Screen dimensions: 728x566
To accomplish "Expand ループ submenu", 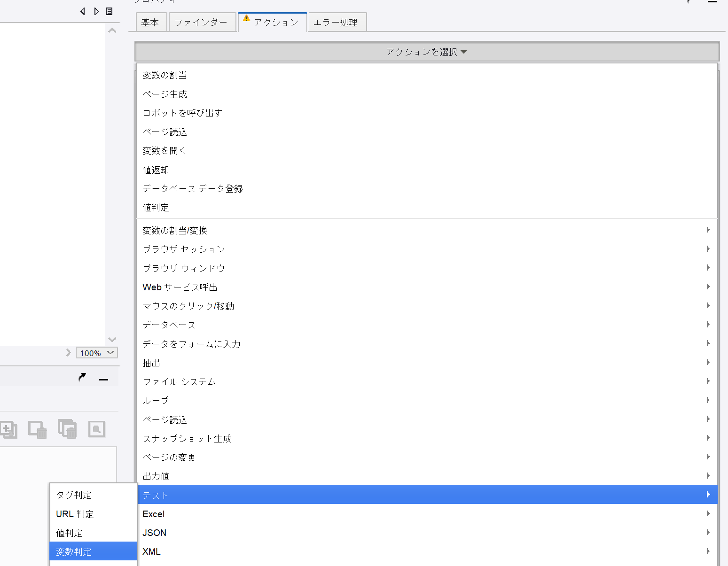I will [x=427, y=400].
